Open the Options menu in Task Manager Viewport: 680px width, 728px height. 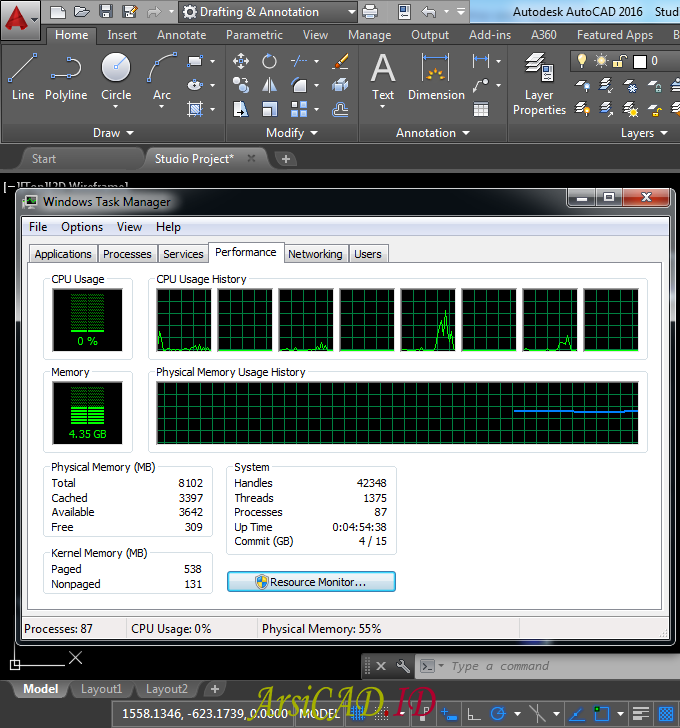[x=82, y=227]
